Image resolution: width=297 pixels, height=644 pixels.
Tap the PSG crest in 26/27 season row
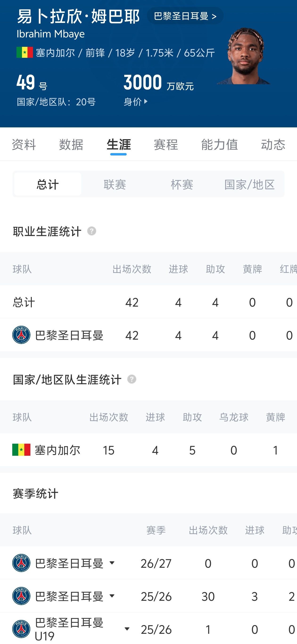[21, 563]
